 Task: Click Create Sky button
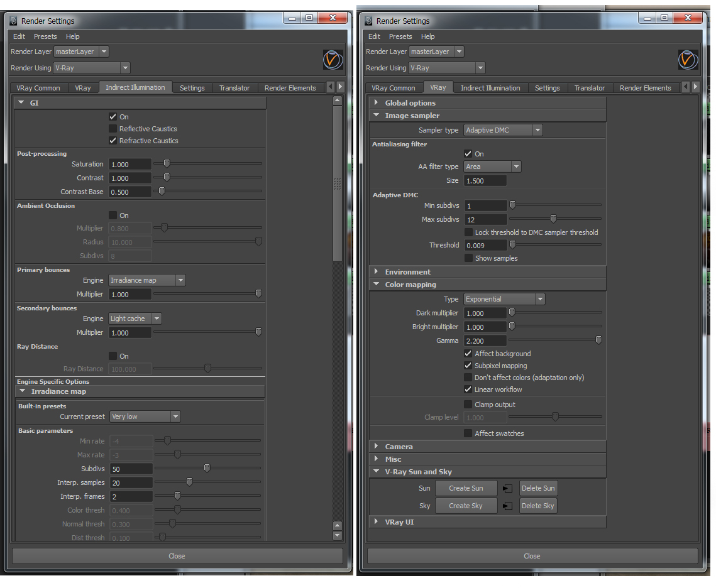(466, 506)
